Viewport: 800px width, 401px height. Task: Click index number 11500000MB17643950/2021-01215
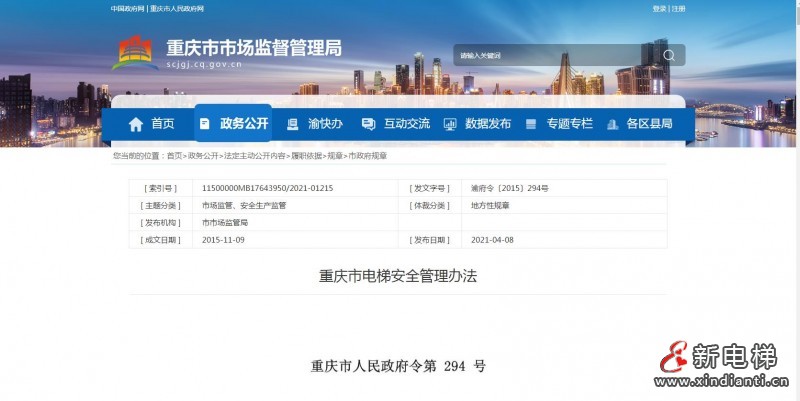tap(267, 188)
